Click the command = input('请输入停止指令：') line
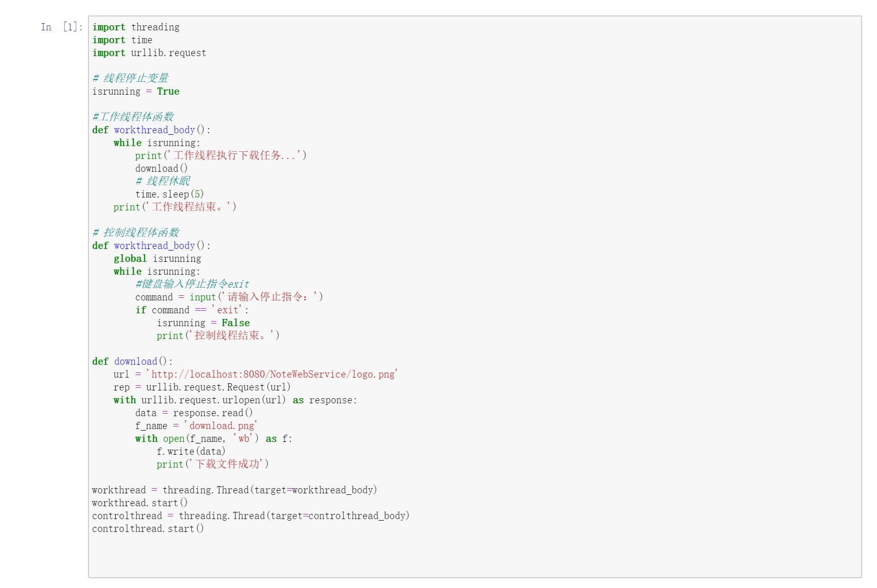This screenshot has height=588, width=877. pyautogui.click(x=229, y=297)
